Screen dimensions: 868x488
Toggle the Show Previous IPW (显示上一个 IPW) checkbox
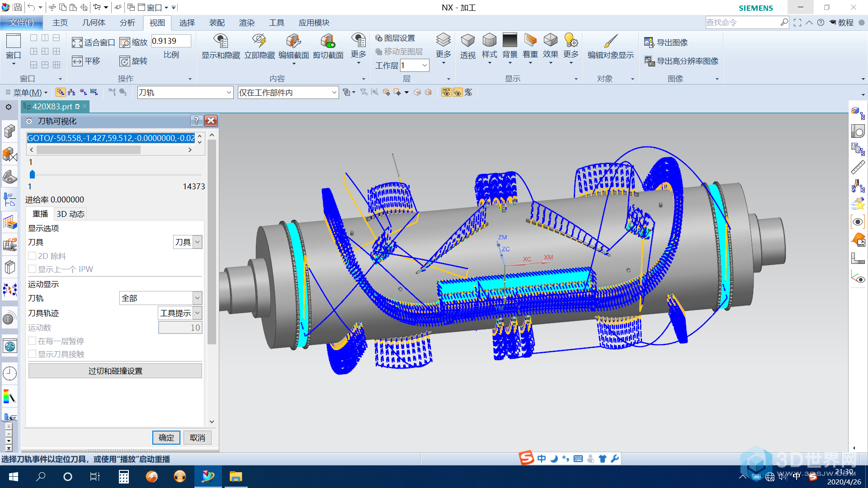click(32, 269)
